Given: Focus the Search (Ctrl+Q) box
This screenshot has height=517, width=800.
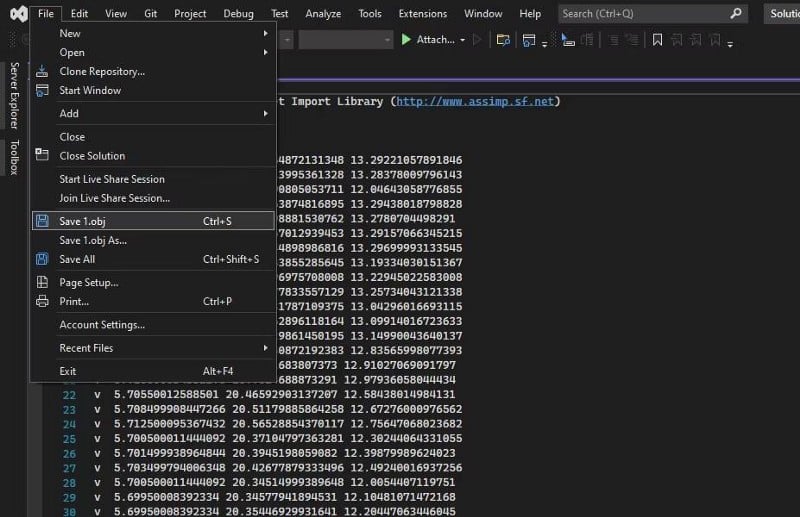Looking at the screenshot, I should point(643,14).
